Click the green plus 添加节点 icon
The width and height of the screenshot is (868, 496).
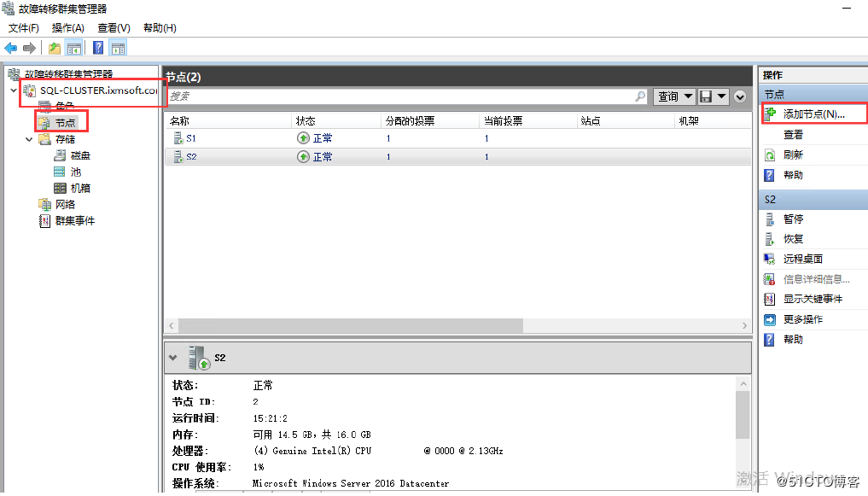tap(770, 114)
